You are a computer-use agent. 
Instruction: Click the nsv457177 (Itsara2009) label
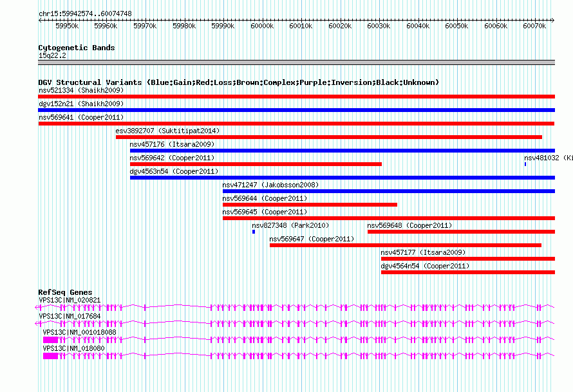coord(423,252)
